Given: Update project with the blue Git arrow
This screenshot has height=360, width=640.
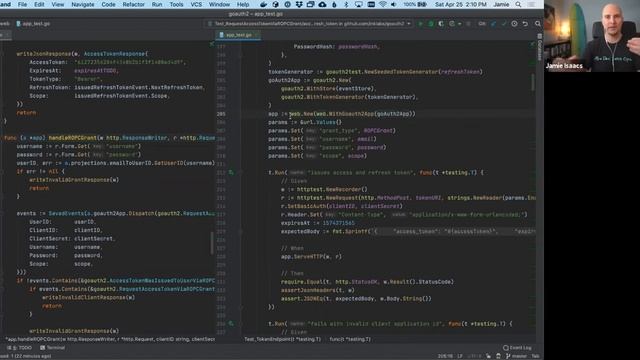Looking at the screenshot, I should click(493, 24).
